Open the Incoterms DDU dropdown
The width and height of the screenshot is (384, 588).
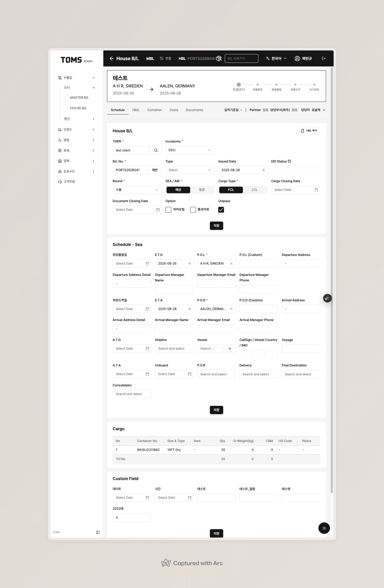pos(190,150)
